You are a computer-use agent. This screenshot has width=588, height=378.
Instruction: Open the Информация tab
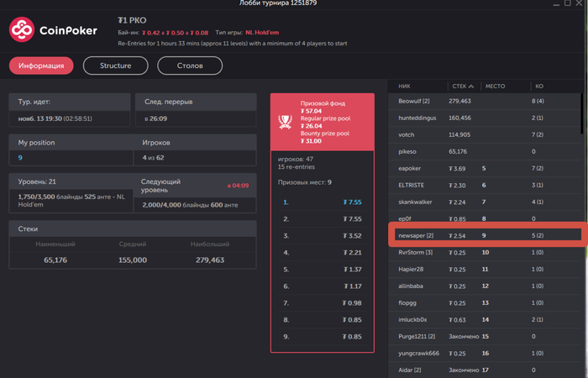pyautogui.click(x=41, y=66)
